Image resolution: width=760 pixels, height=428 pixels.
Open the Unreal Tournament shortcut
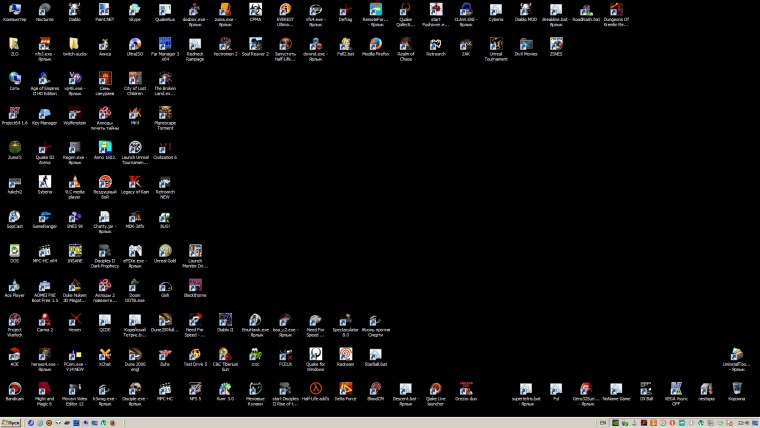[x=495, y=44]
